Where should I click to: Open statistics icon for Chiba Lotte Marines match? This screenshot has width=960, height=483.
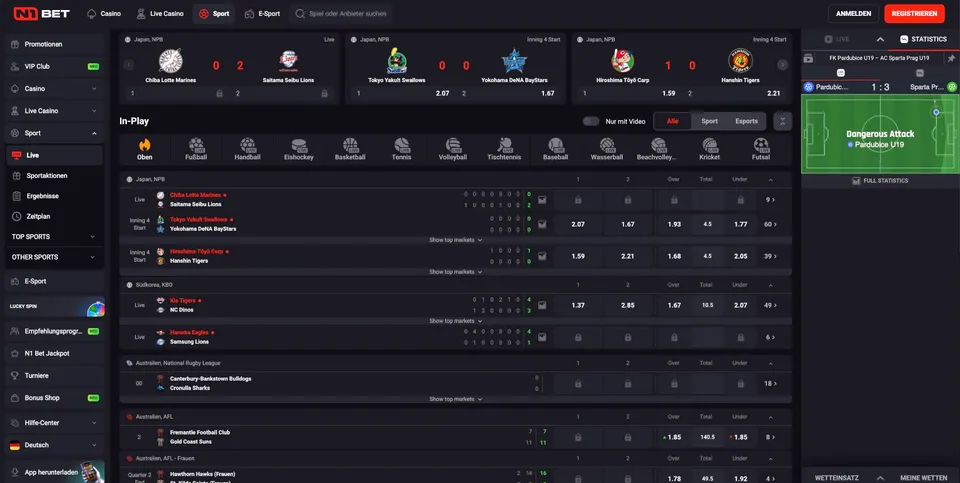(x=542, y=199)
